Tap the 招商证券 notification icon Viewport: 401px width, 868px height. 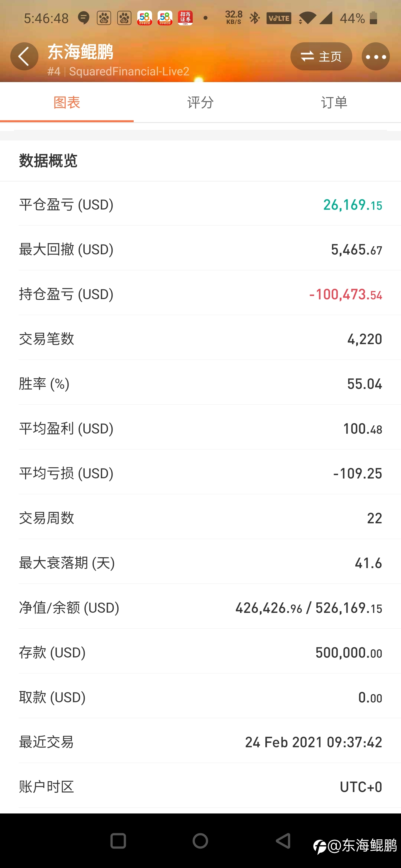pos(185,18)
